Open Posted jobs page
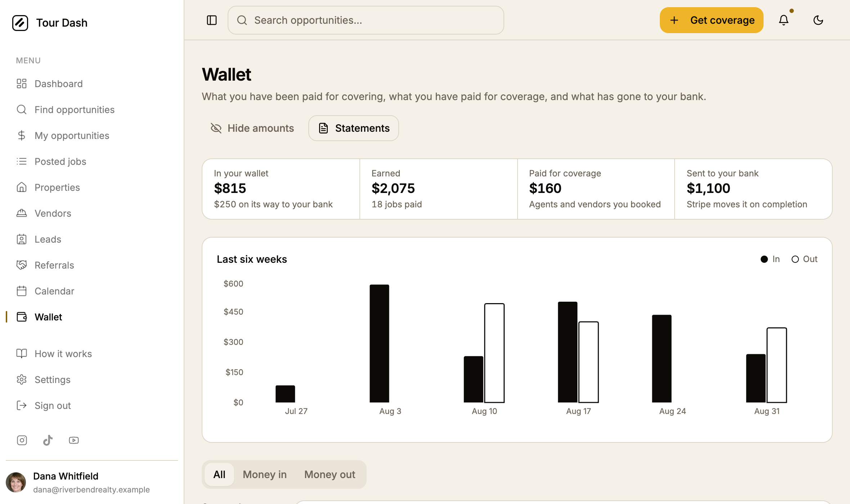Viewport: 850px width, 504px height. (x=92, y=161)
